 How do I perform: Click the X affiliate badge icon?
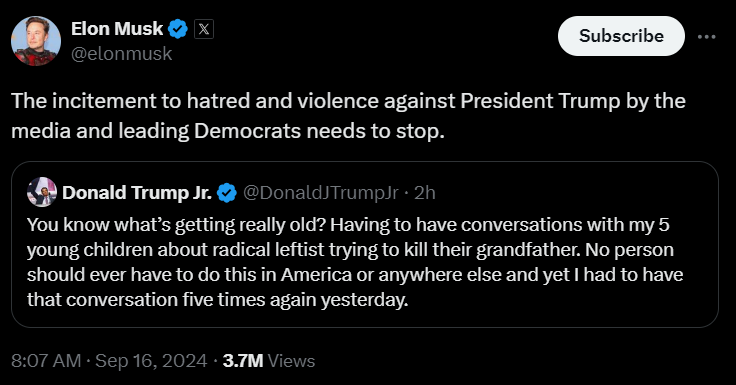(204, 29)
